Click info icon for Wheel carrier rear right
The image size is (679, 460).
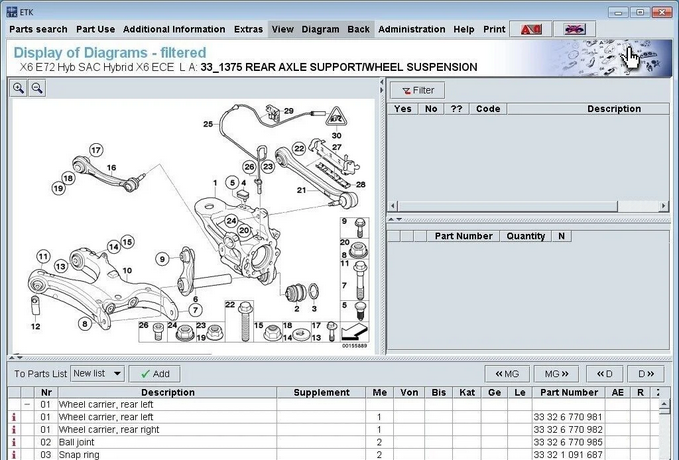pos(15,429)
